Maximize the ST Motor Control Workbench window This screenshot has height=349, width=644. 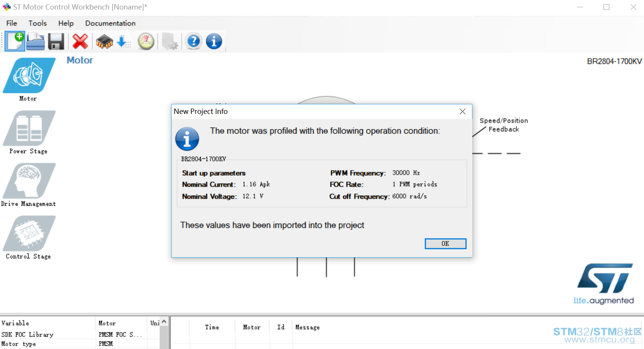pyautogui.click(x=606, y=7)
